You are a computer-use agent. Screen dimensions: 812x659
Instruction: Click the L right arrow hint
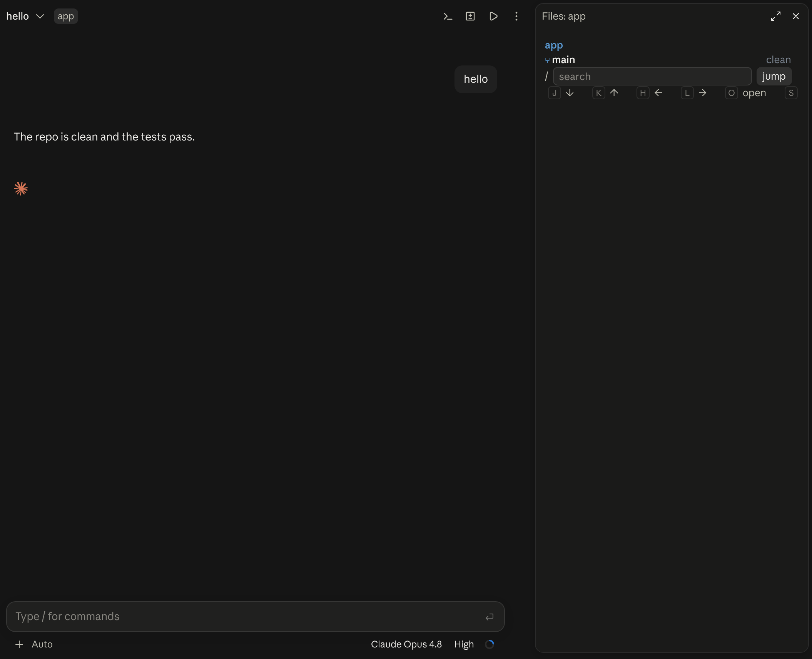[694, 93]
